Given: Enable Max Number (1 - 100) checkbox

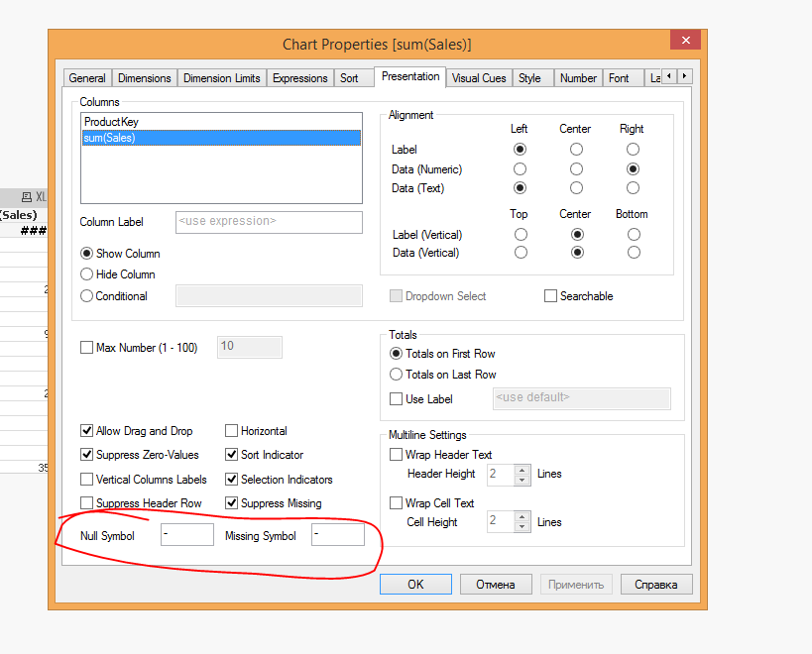Looking at the screenshot, I should (87, 347).
